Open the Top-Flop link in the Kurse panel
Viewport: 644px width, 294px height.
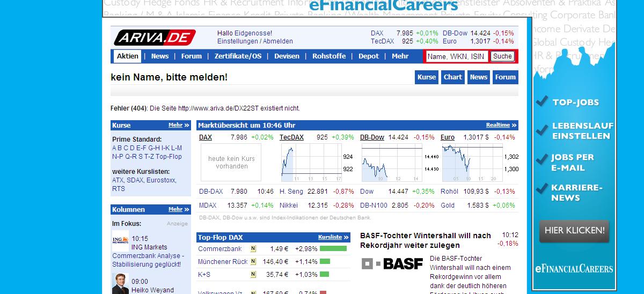click(169, 157)
